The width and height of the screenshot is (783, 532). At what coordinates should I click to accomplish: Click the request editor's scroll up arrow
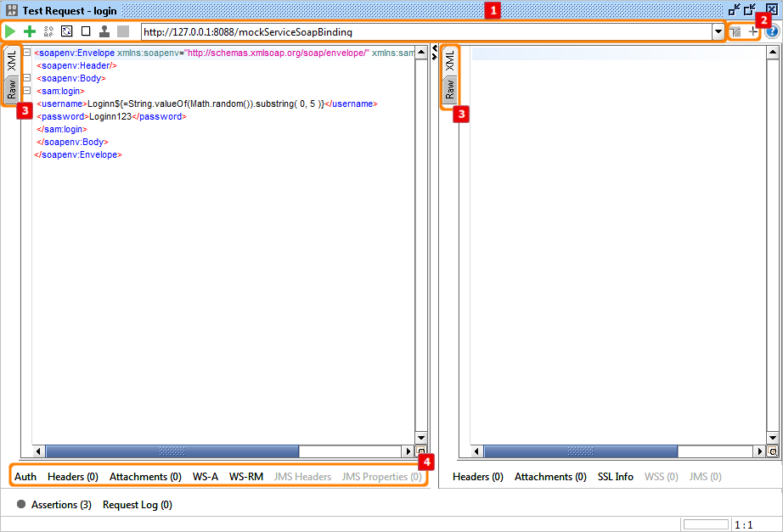tap(421, 52)
